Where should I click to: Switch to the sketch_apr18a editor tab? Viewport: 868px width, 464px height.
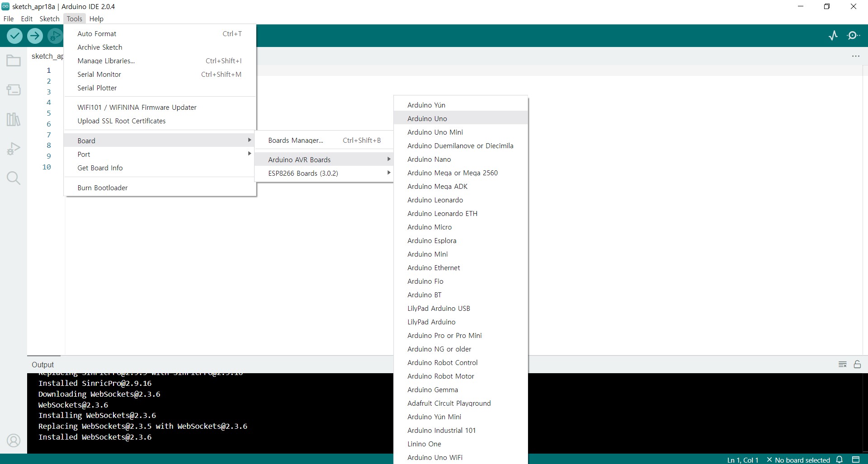pos(47,56)
